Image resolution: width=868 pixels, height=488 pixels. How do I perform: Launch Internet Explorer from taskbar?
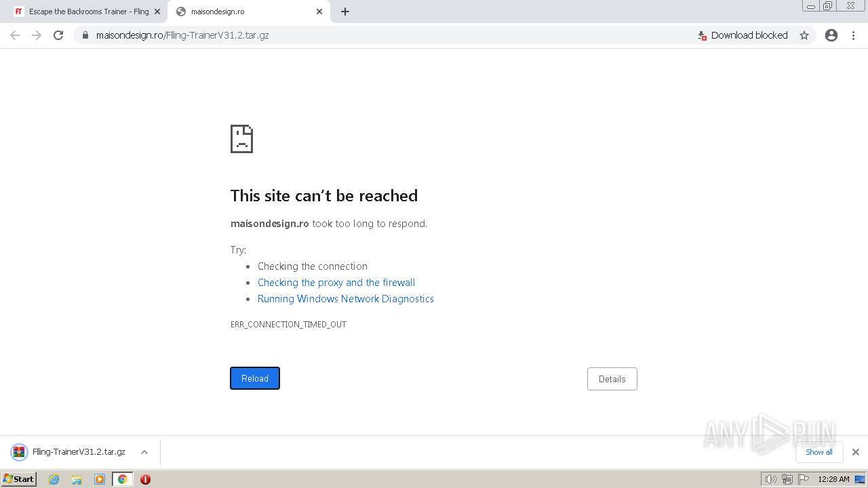pos(54,479)
